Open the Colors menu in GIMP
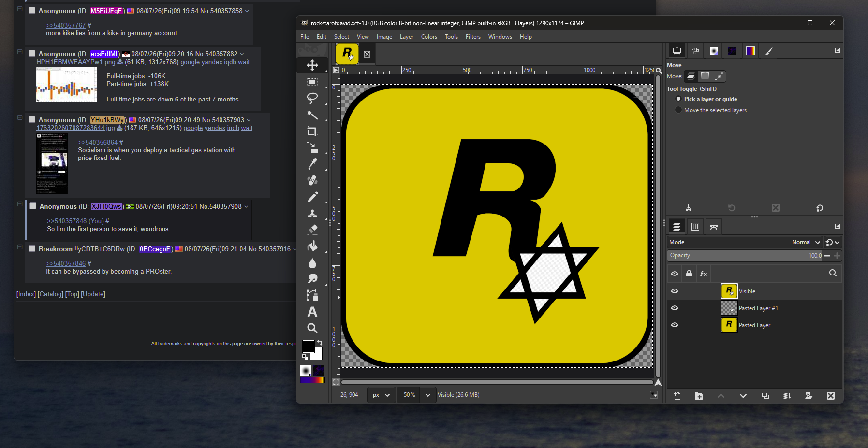 (x=429, y=37)
